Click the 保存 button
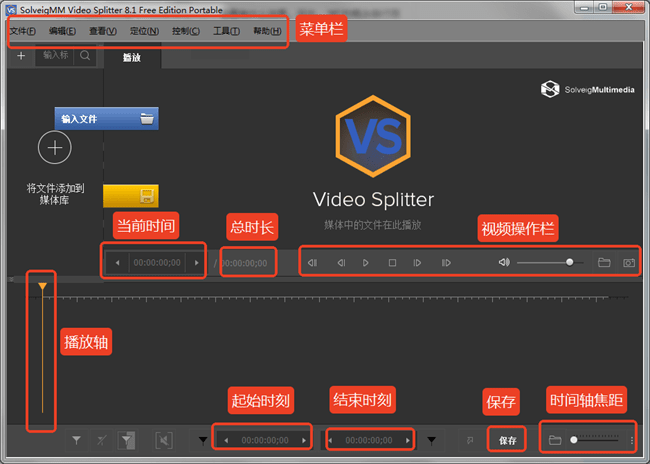The height and width of the screenshot is (464, 650). 507,440
